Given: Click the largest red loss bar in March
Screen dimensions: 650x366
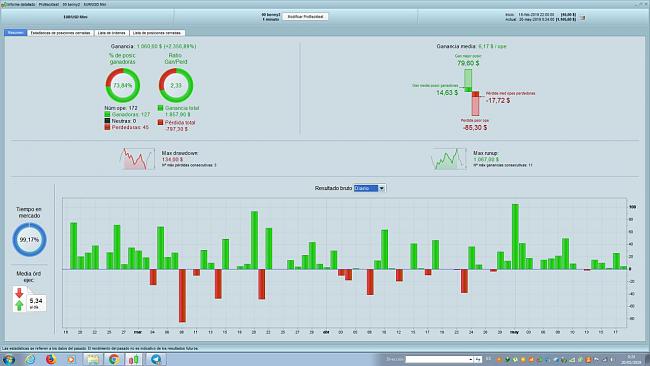Looking at the screenshot, I should click(182, 296).
